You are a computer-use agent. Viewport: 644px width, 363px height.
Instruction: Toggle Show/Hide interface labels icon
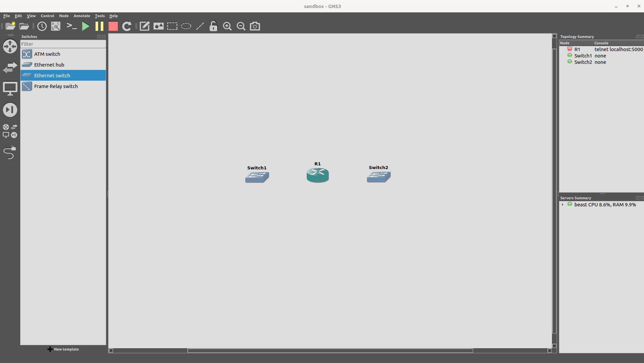(56, 26)
